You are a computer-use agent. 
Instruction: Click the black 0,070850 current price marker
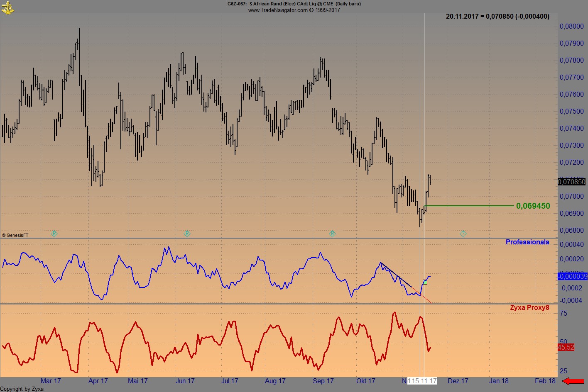[572, 182]
